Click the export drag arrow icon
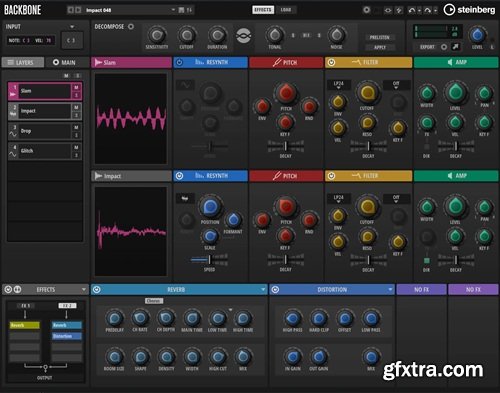500x393 pixels. (455, 47)
